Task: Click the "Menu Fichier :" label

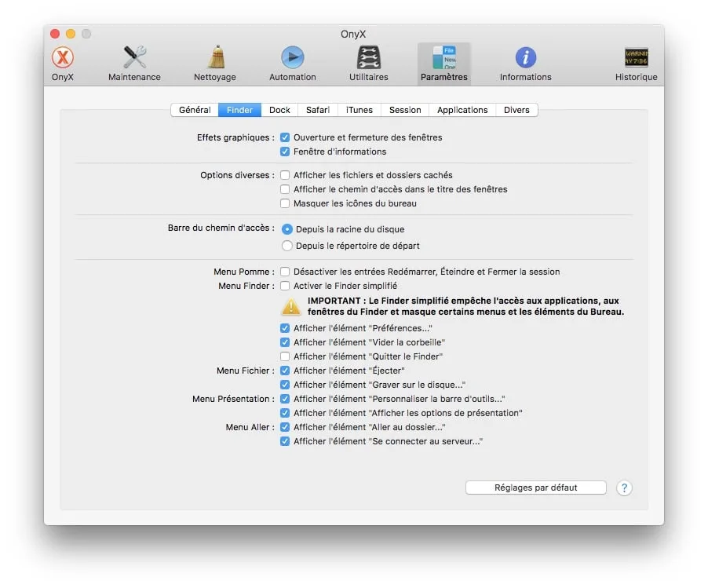Action: coord(246,371)
